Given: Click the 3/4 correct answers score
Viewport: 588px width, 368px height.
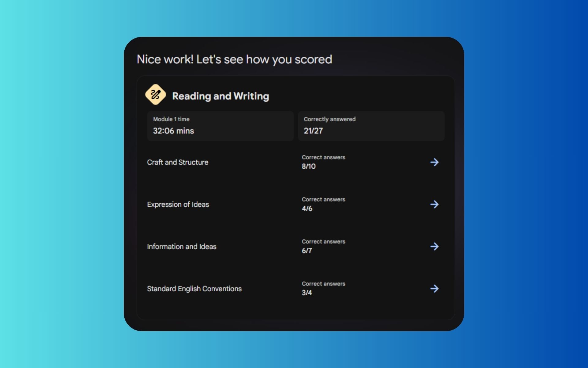Looking at the screenshot, I should click(x=307, y=293).
